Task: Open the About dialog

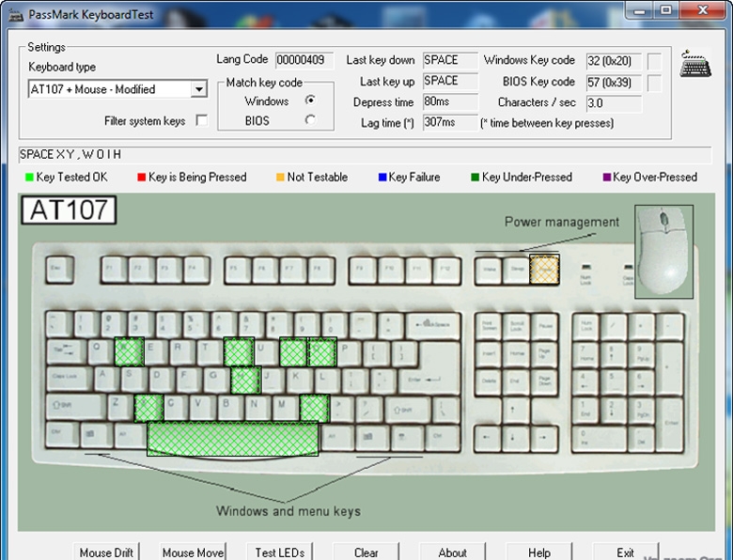Action: click(x=452, y=552)
